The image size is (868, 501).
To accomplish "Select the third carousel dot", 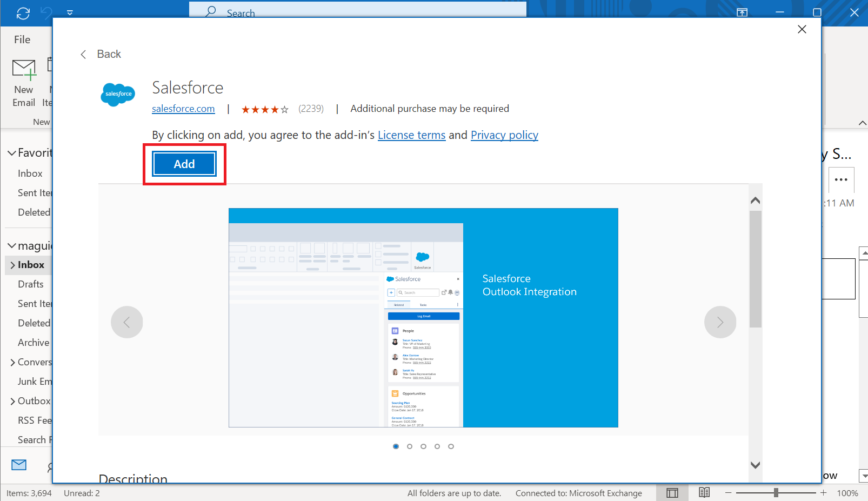I will [x=423, y=446].
